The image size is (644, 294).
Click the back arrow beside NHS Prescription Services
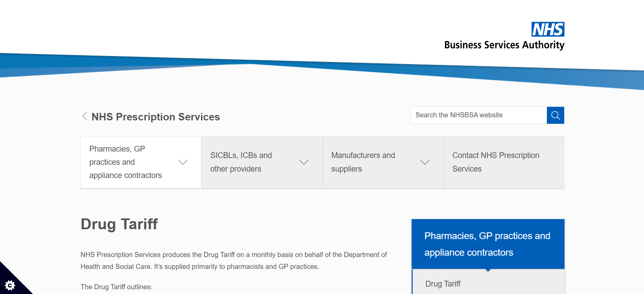(x=85, y=116)
